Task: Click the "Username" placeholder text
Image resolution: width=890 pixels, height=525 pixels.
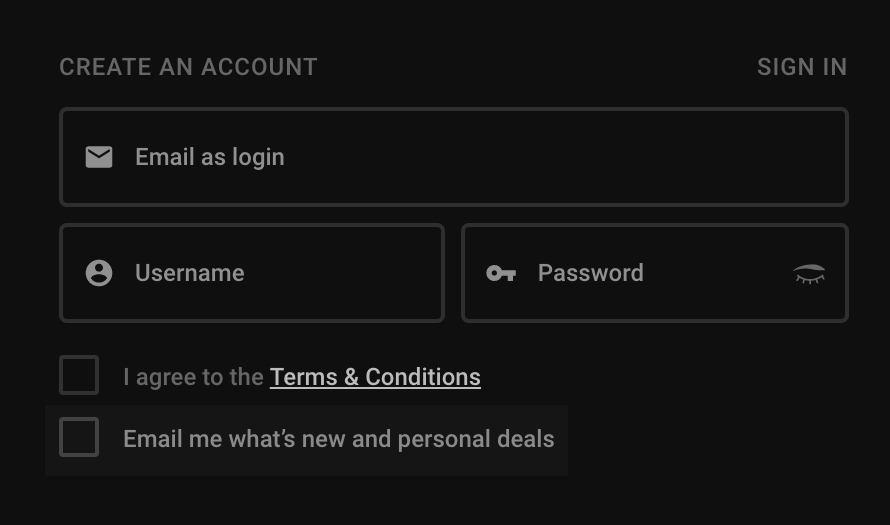Action: 190,273
